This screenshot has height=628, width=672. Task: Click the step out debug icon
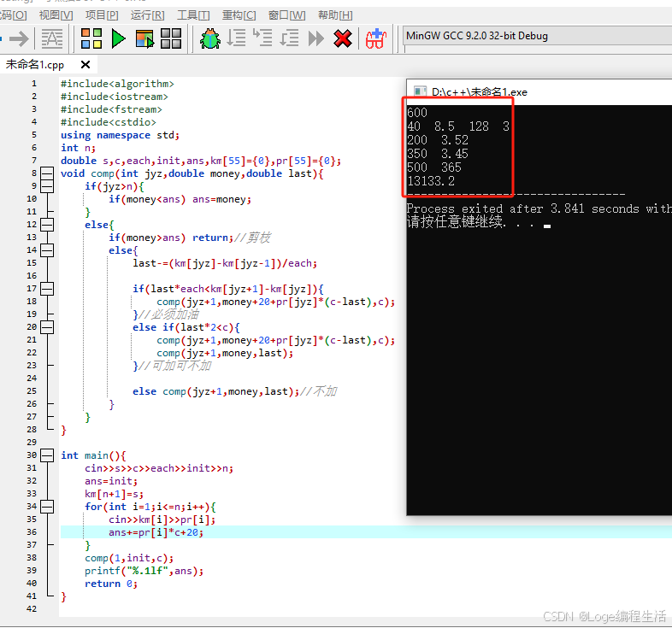(289, 38)
